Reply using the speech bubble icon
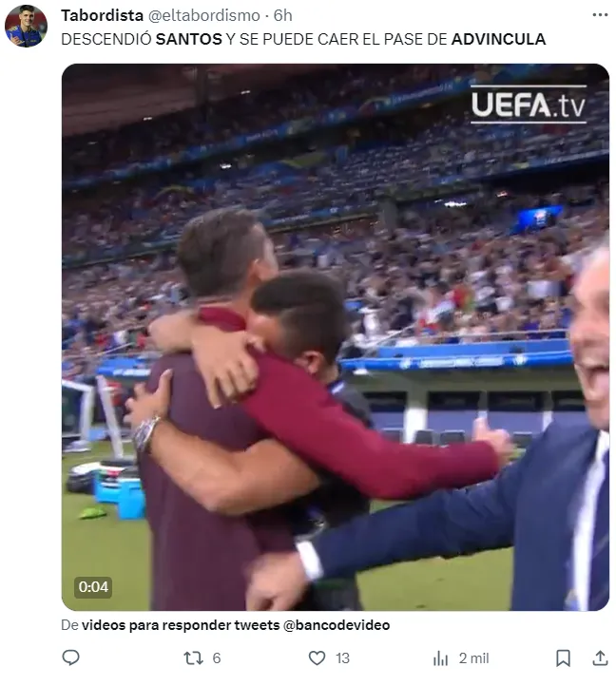This screenshot has height=686, width=616. tap(71, 657)
